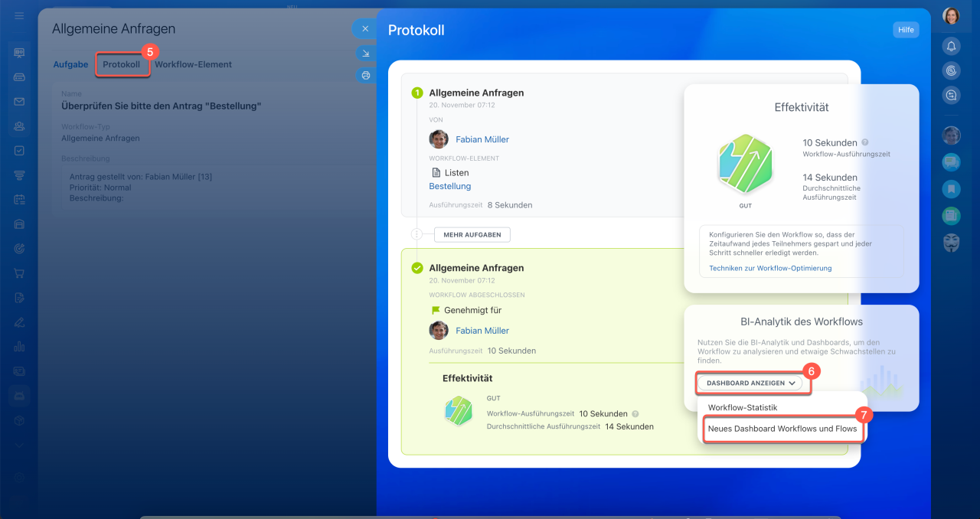This screenshot has width=980, height=519.
Task: Open Techniken zur Workflow-Optimierung link
Action: [x=770, y=268]
